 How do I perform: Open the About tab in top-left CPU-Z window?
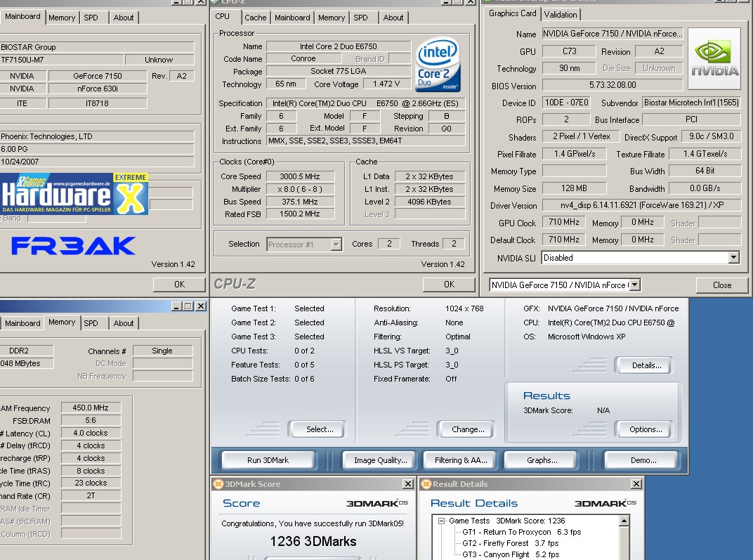(124, 18)
